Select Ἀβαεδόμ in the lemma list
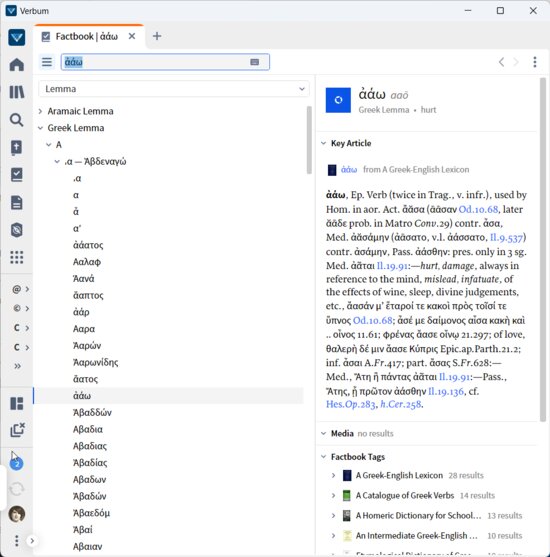The width and height of the screenshot is (550, 557). 91,513
